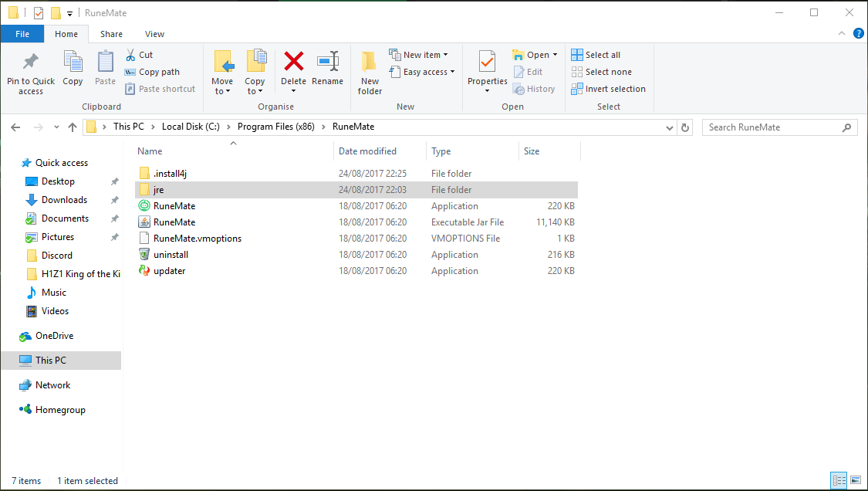Open address bar history dropdown

tap(669, 127)
